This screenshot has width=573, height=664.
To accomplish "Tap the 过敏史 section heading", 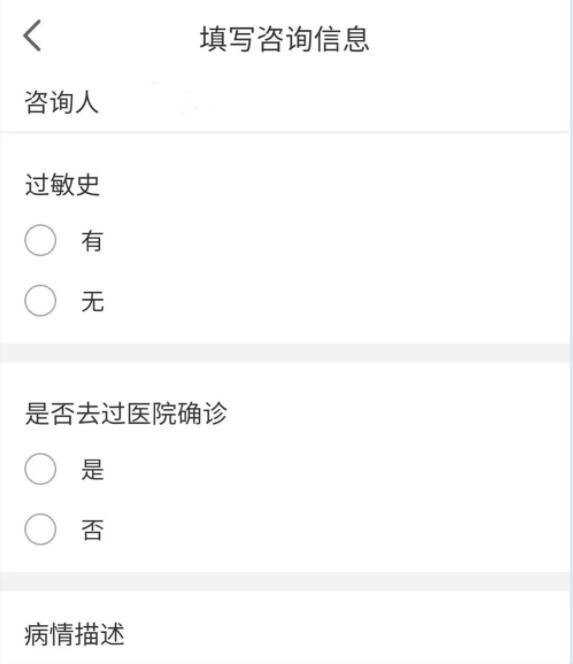I will (x=62, y=185).
